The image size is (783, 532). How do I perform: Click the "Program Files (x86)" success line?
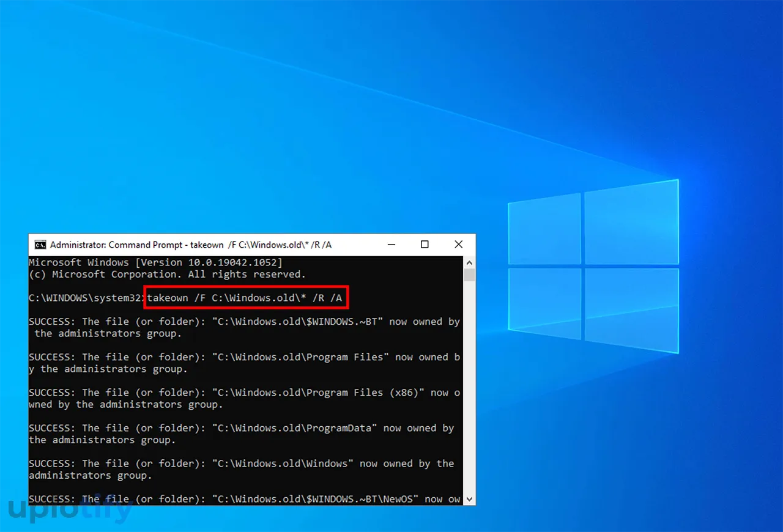[x=243, y=393]
